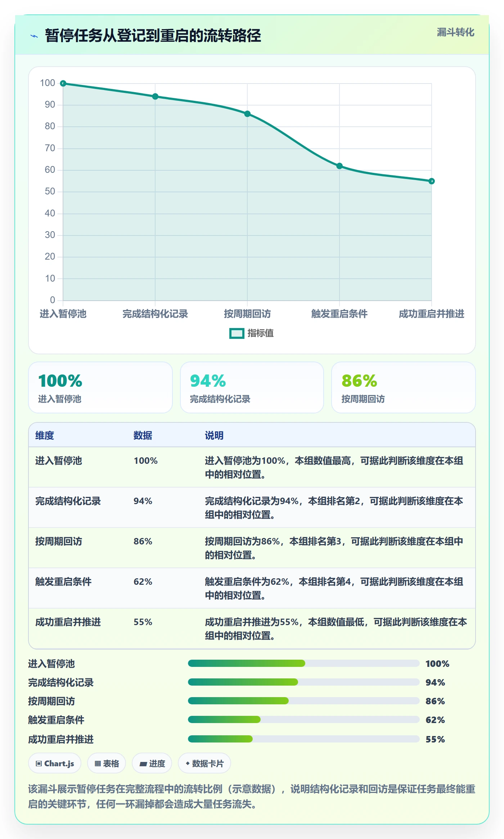Image resolution: width=504 pixels, height=839 pixels.
Task: Select the Chart.js tag chip
Action: click(x=55, y=763)
